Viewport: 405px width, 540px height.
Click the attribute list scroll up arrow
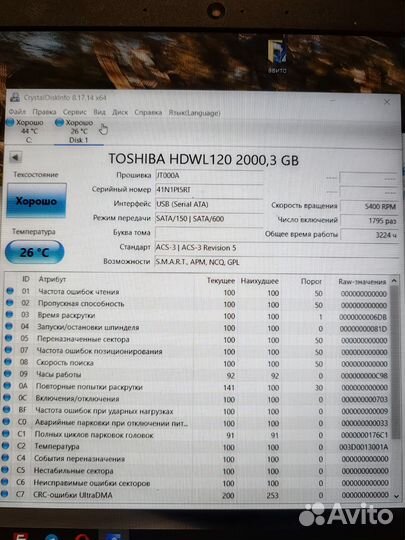tap(394, 281)
